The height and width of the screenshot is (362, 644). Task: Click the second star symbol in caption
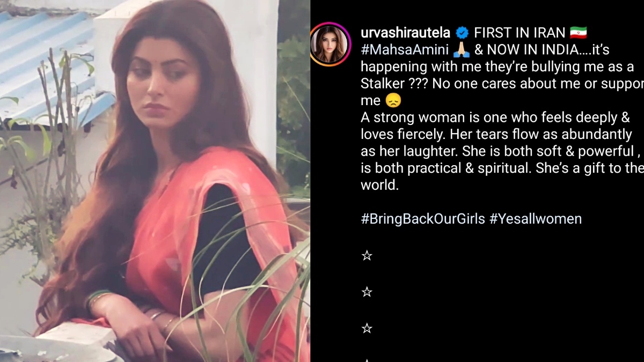[x=367, y=292]
